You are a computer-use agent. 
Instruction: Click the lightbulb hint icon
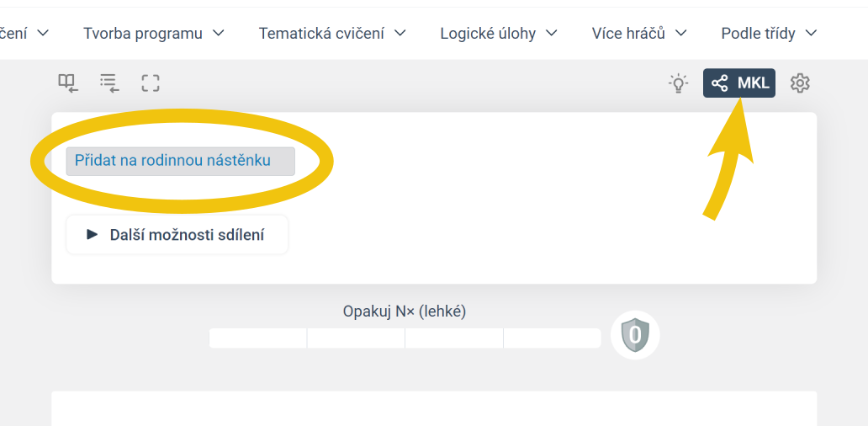678,83
